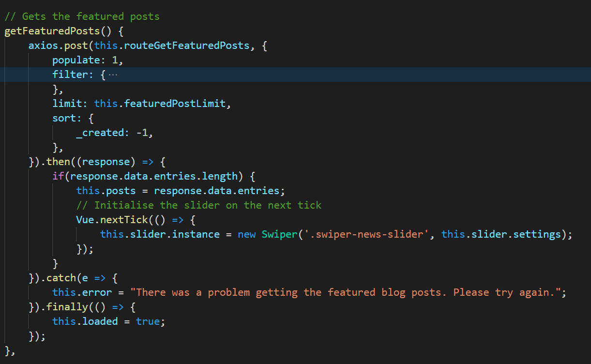Image resolution: width=591 pixels, height=364 pixels.
Task: Select the highlighted filter line
Action: [x=290, y=75]
